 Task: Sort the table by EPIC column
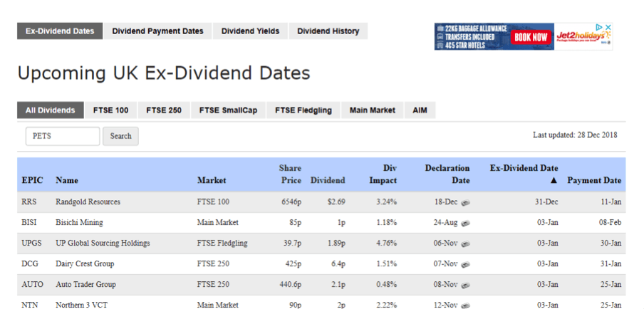click(32, 181)
